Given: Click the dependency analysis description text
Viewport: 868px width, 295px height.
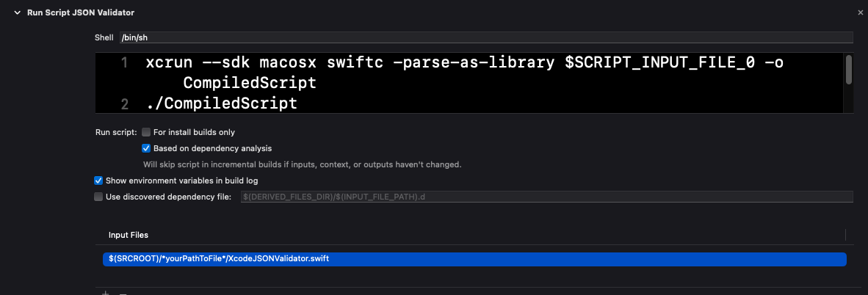Looking at the screenshot, I should (303, 164).
